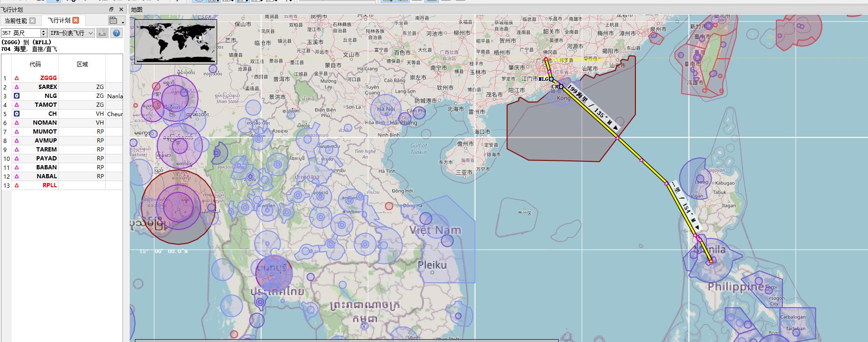868x342 pixels.
Task: Click the world overview minimap thumbnail
Action: [176, 41]
